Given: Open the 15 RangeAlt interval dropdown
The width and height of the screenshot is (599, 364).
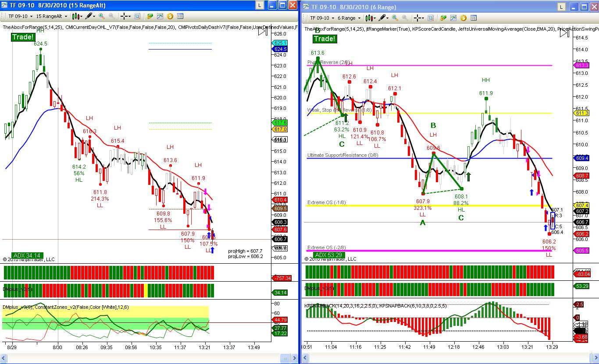Looking at the screenshot, I should pyautogui.click(x=51, y=16).
